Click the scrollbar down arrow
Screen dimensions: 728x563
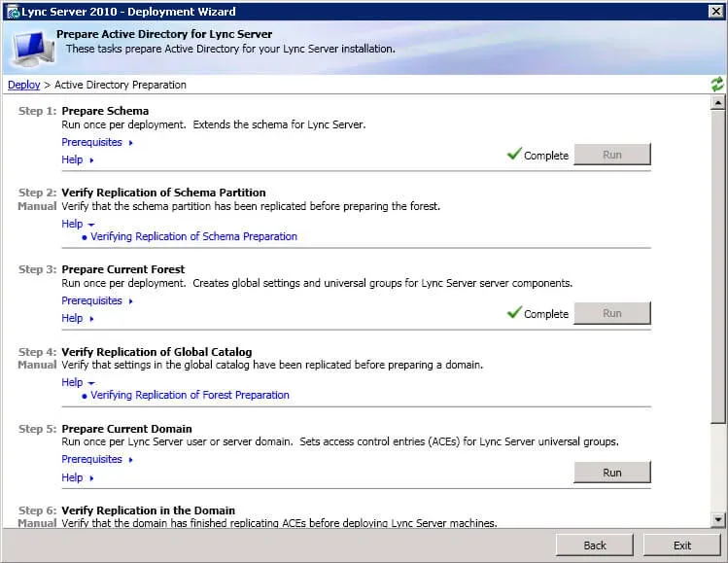click(717, 519)
